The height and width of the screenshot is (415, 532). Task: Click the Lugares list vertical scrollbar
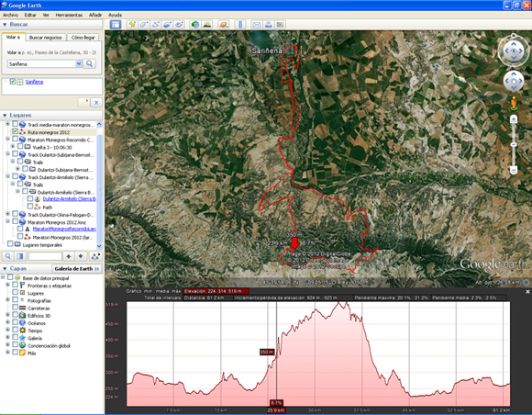point(99,185)
